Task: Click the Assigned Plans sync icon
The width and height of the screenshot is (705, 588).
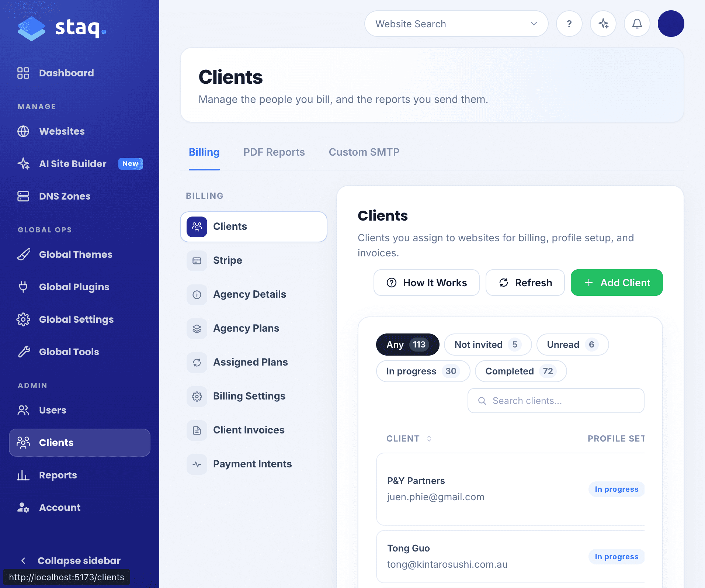Action: (x=197, y=363)
